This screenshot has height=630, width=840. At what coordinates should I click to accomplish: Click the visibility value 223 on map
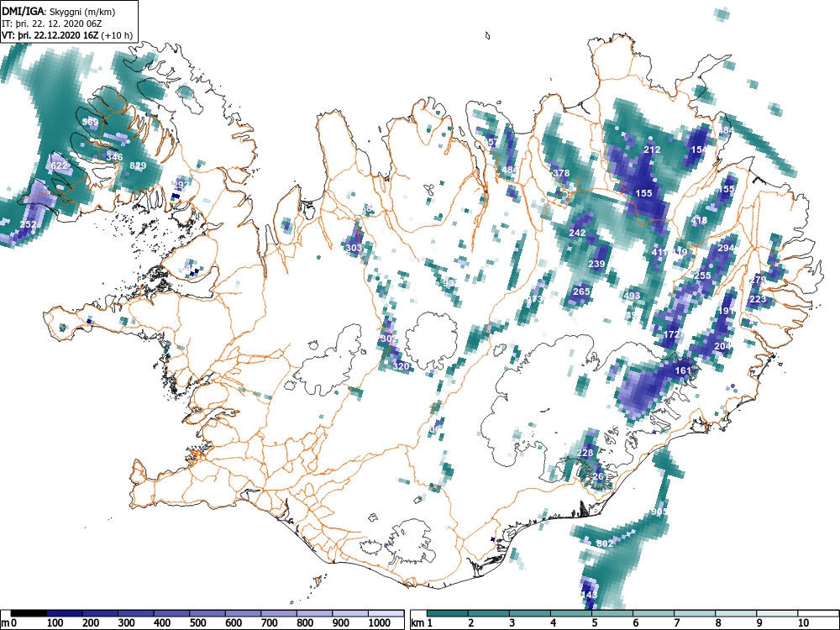tap(758, 299)
